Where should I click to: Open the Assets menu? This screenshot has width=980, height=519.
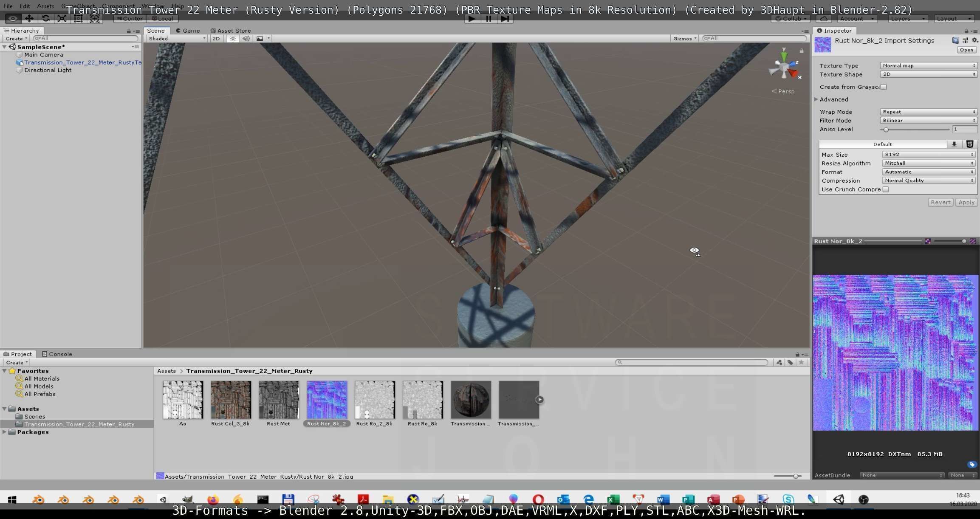[x=45, y=6]
